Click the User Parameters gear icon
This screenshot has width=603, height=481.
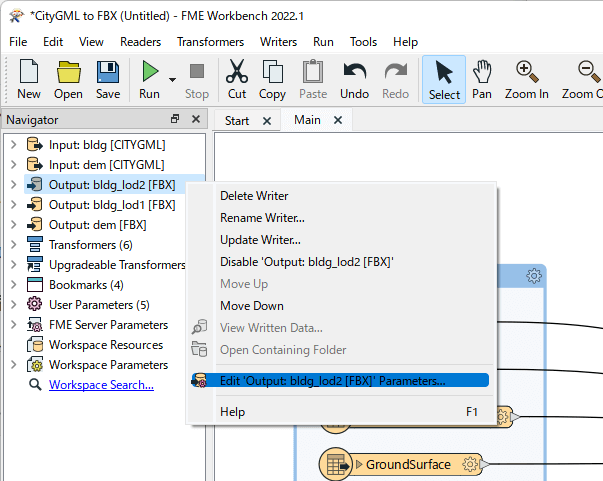[35, 305]
